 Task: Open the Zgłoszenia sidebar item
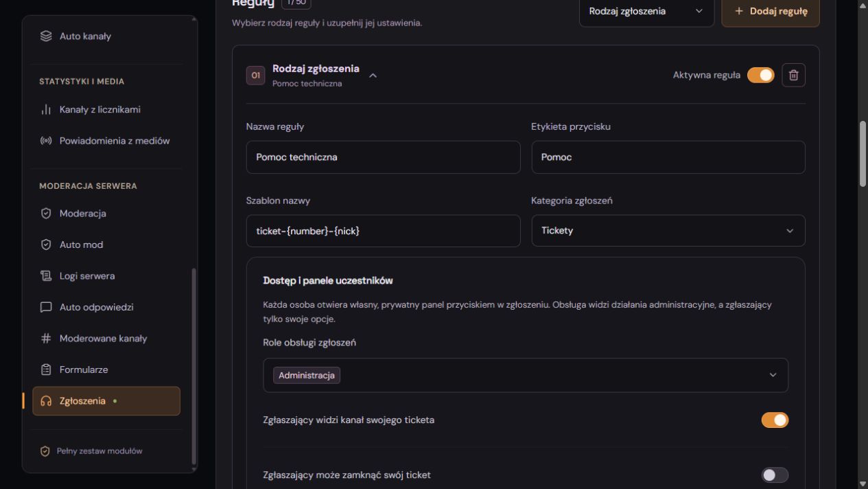(106, 401)
